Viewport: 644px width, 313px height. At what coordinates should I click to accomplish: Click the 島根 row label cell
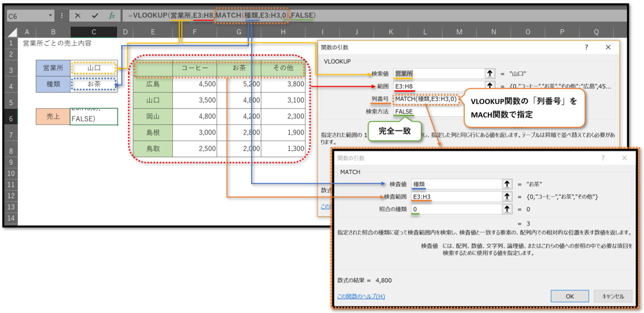(x=153, y=132)
